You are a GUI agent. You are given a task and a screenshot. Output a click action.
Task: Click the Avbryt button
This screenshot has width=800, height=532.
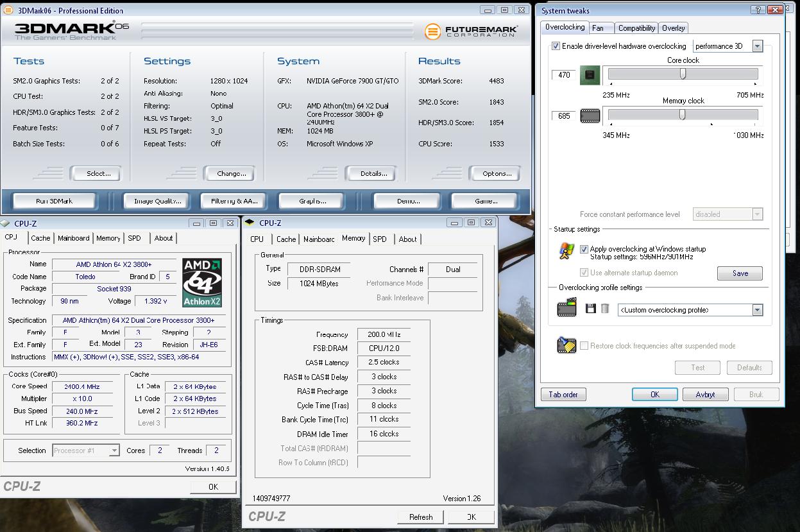coord(705,395)
